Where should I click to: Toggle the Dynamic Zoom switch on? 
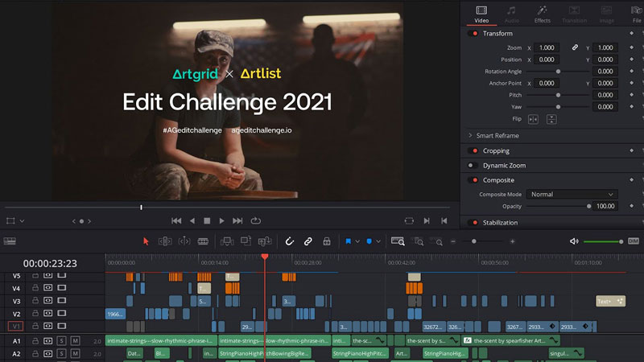click(473, 165)
